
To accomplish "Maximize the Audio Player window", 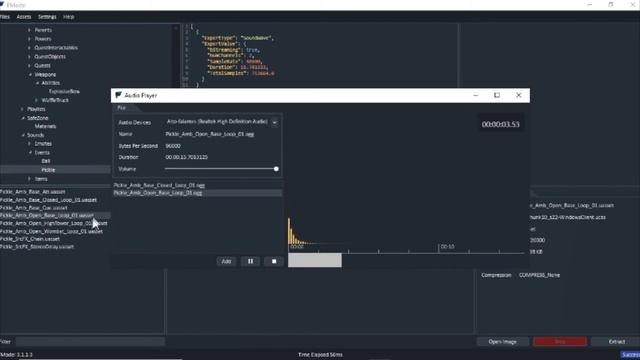I will pos(497,95).
